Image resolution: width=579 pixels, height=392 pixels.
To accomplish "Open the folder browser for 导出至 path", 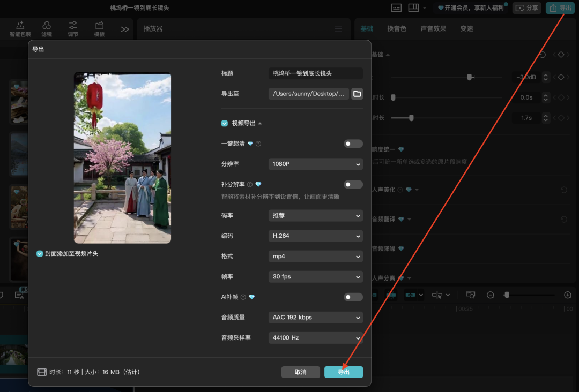I will point(357,93).
